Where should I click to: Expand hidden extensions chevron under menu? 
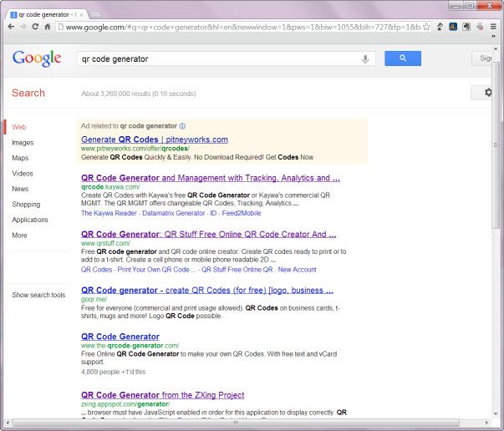(x=493, y=37)
